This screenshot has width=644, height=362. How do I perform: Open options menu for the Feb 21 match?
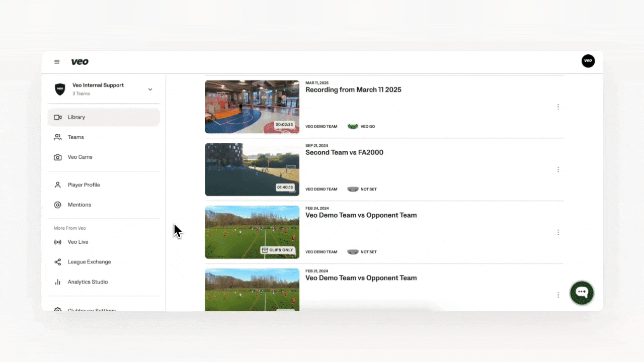[558, 295]
